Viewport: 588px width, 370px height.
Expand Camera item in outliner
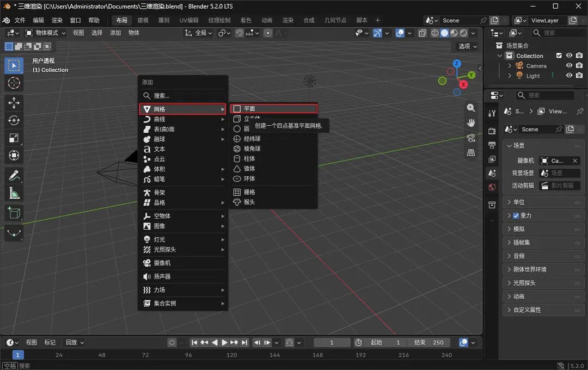pos(509,66)
